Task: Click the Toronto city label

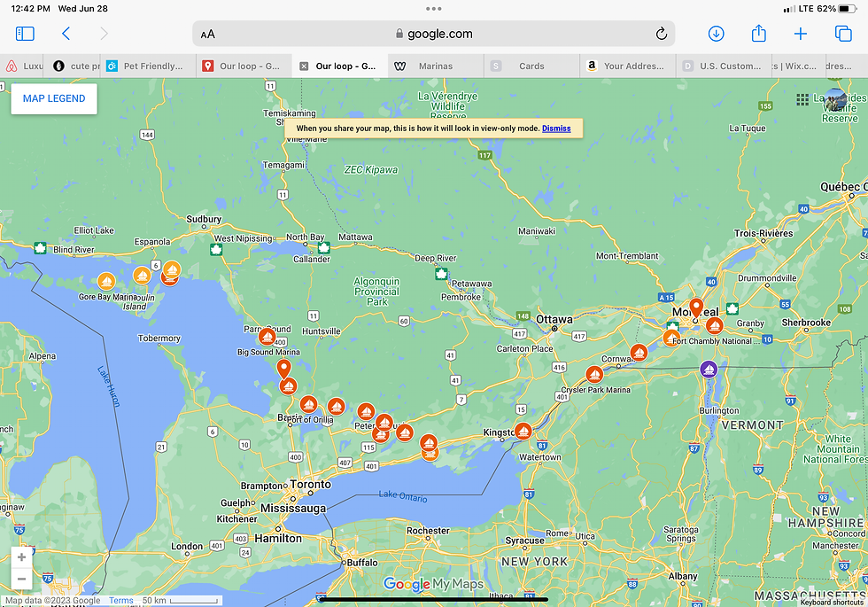Action: 311,484
